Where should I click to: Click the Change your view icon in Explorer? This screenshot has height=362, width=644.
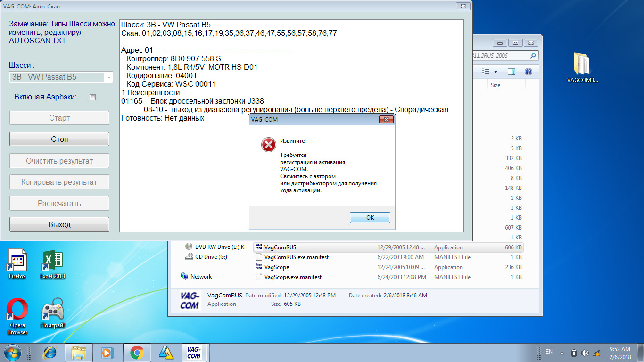(x=486, y=72)
